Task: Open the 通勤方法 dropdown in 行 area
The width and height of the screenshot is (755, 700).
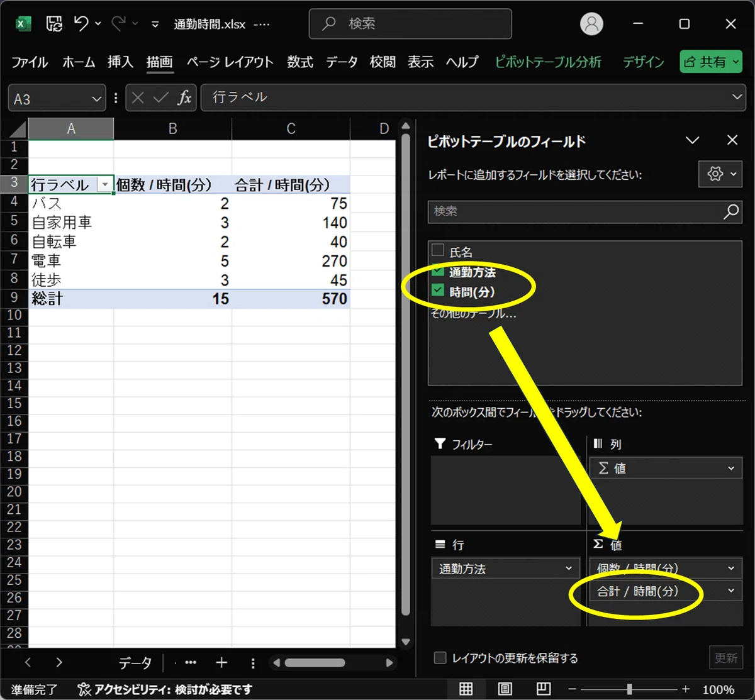Action: pyautogui.click(x=569, y=569)
